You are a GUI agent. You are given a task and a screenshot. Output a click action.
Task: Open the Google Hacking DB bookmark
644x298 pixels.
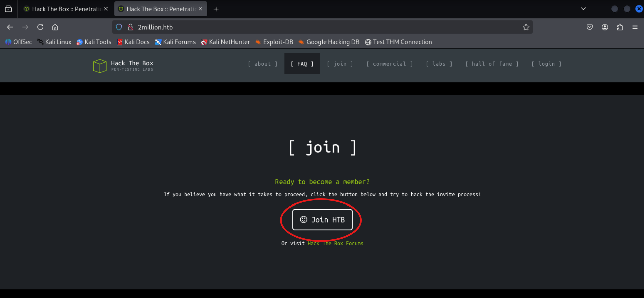[329, 42]
